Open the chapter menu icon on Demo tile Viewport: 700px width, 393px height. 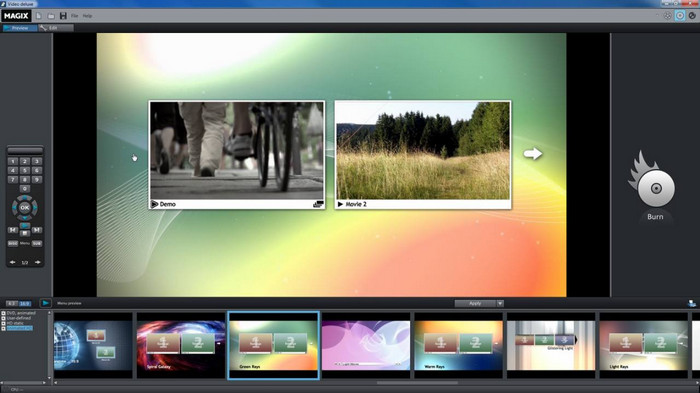[x=318, y=204]
